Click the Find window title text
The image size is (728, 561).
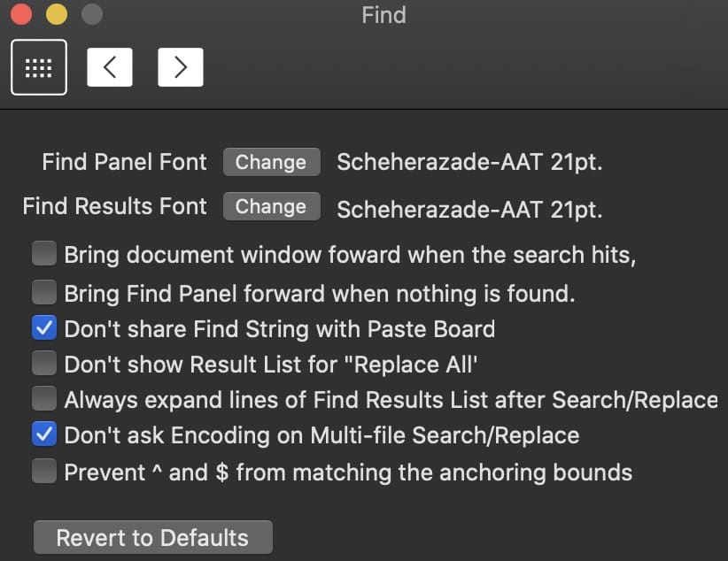(383, 15)
